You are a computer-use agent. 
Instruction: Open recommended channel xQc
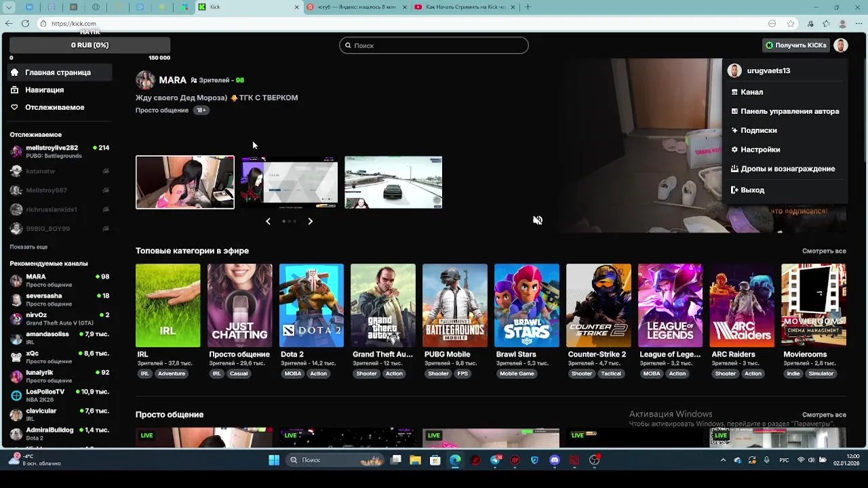pos(60,357)
